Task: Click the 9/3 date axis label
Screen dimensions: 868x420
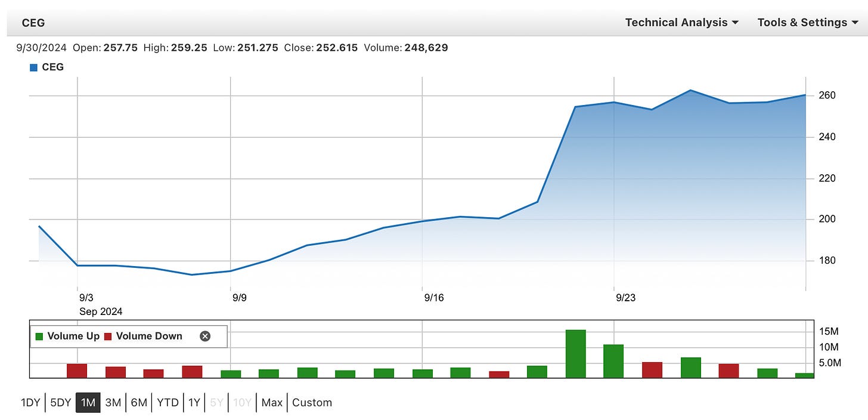Action: [x=86, y=298]
